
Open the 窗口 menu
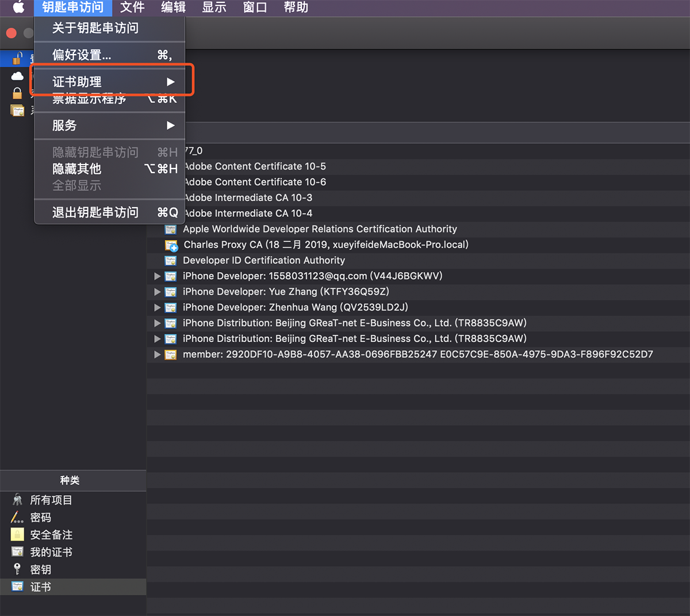[x=255, y=7]
